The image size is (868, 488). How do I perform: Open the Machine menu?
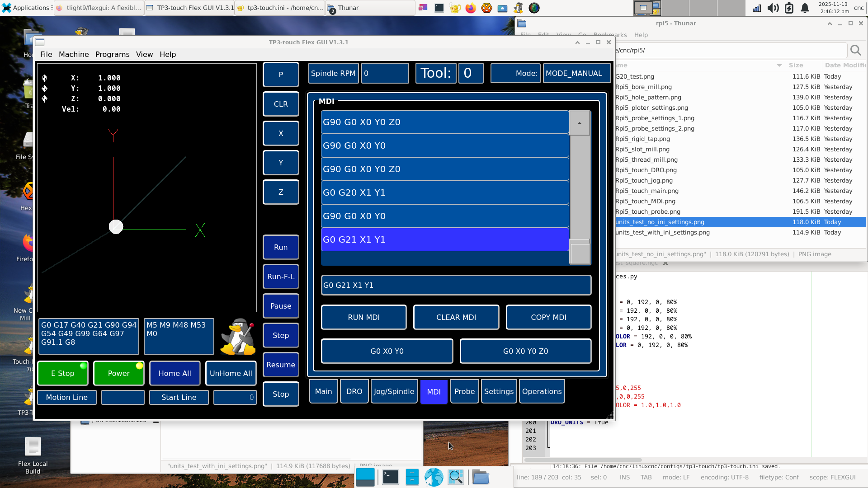pos(74,54)
